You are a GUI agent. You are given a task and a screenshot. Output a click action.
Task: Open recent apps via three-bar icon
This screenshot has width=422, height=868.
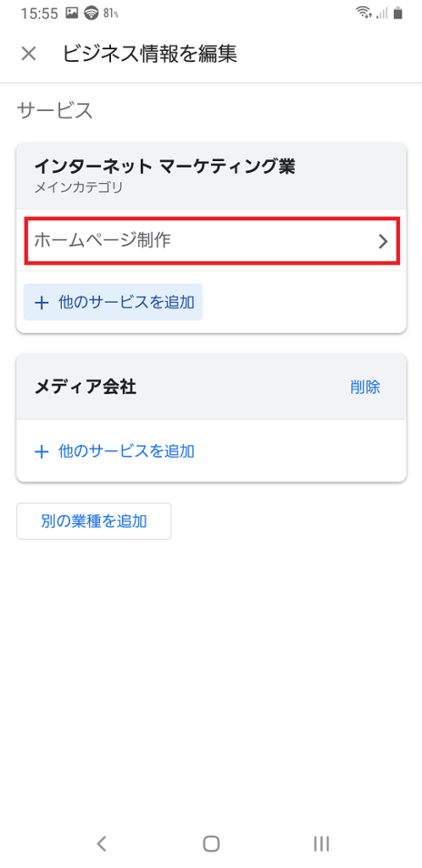click(x=321, y=843)
